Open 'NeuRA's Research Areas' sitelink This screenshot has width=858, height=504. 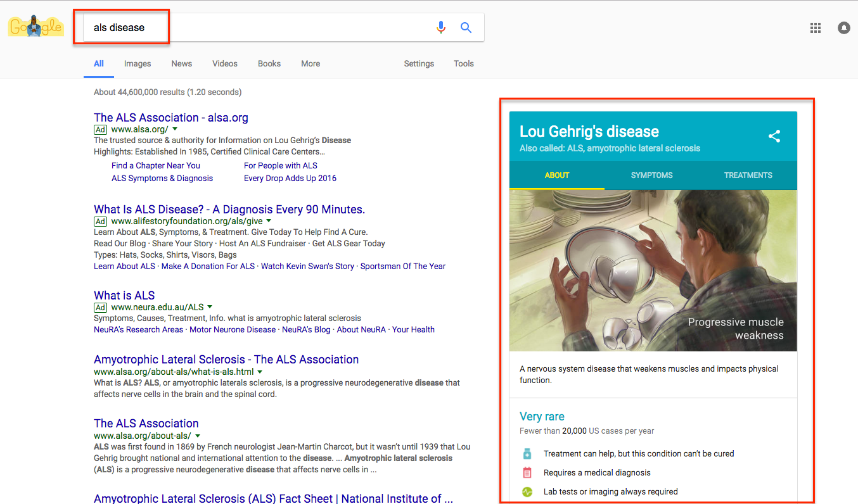(x=138, y=329)
